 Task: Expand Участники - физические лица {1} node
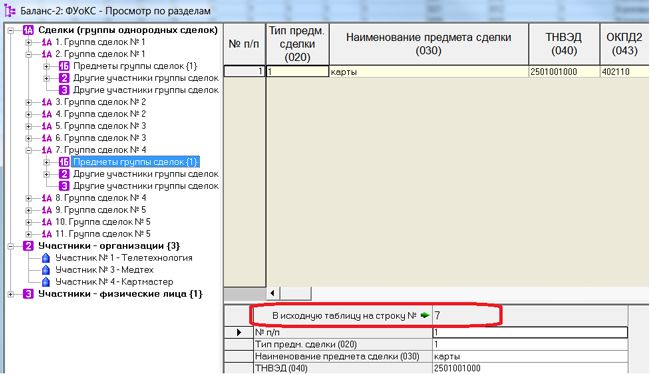[x=11, y=294]
